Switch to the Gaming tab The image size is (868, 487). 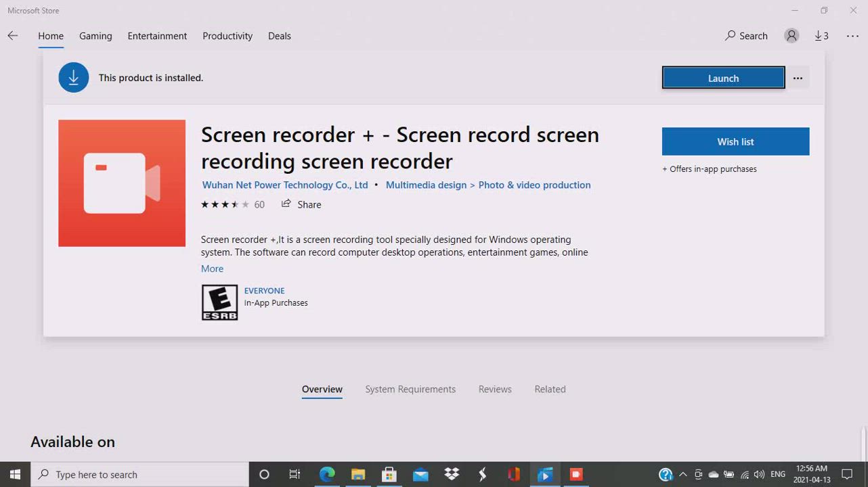(95, 36)
